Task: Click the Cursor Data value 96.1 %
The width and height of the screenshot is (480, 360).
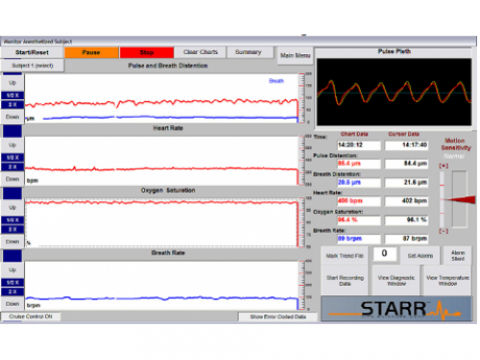Action: point(406,220)
